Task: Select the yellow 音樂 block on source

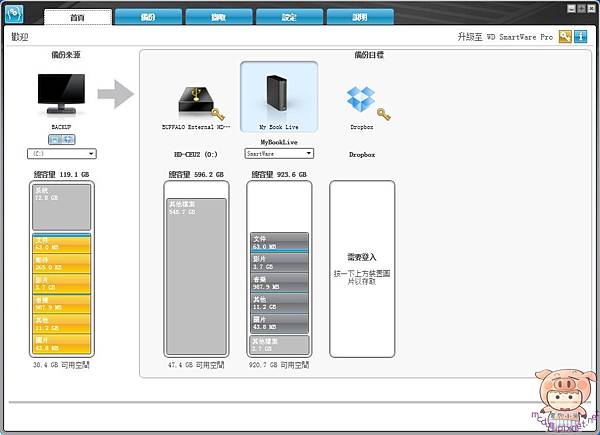Action: pos(62,304)
